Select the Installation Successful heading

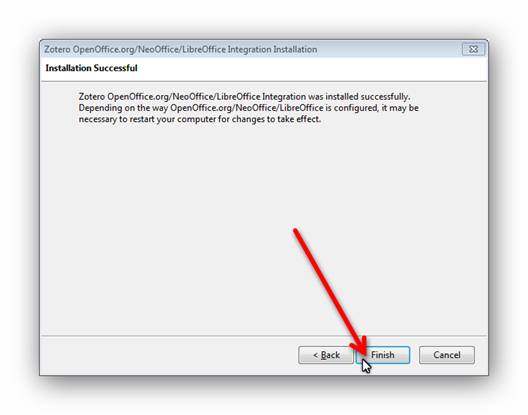[91, 68]
